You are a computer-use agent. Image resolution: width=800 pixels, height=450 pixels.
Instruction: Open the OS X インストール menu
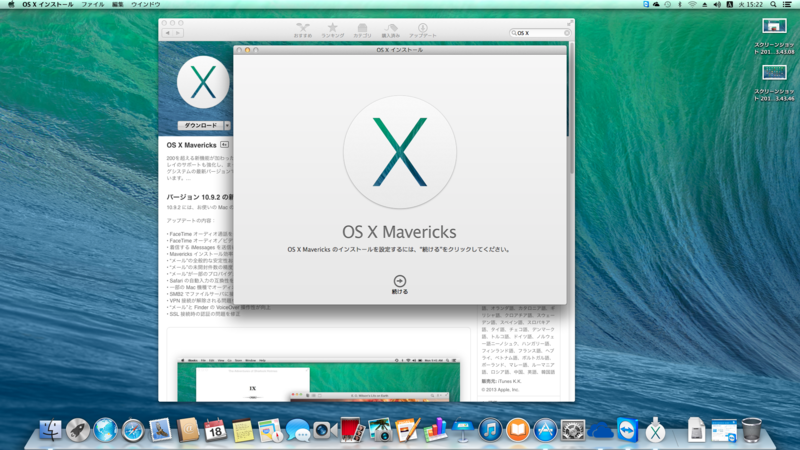pos(47,4)
